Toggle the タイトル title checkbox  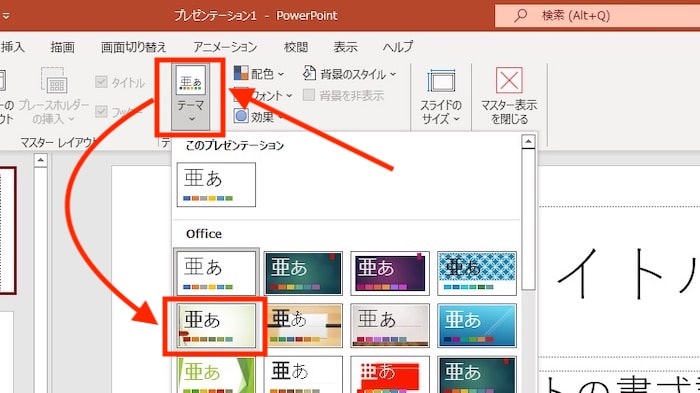tap(101, 81)
